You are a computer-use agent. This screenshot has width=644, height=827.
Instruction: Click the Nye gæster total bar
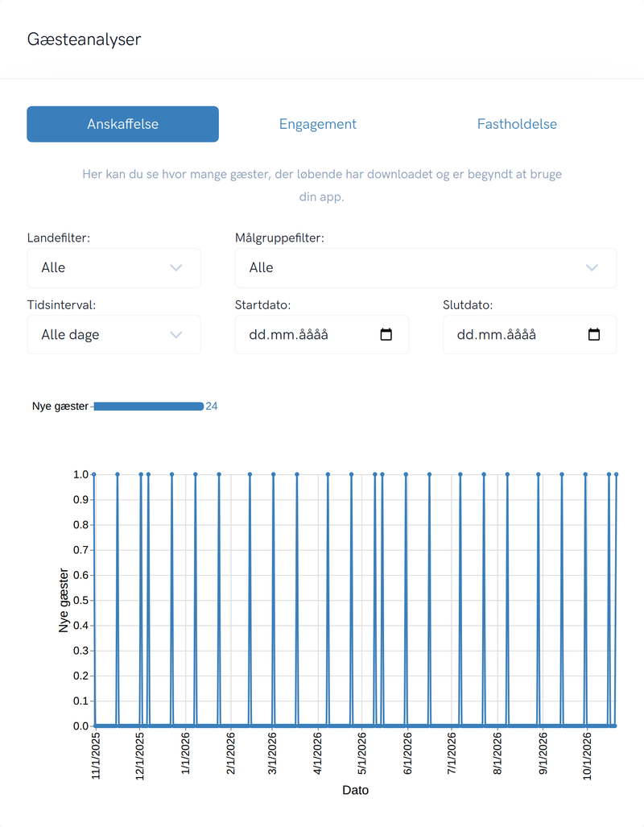point(149,406)
